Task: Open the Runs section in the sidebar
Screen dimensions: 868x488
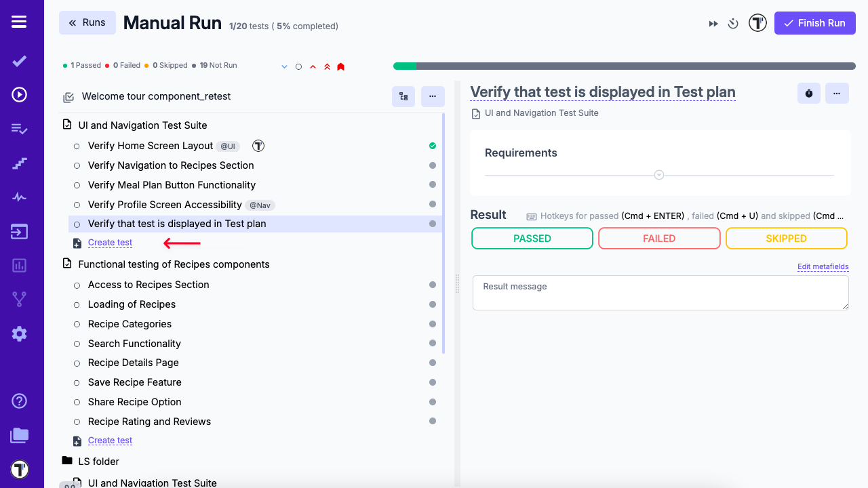Action: click(x=19, y=94)
